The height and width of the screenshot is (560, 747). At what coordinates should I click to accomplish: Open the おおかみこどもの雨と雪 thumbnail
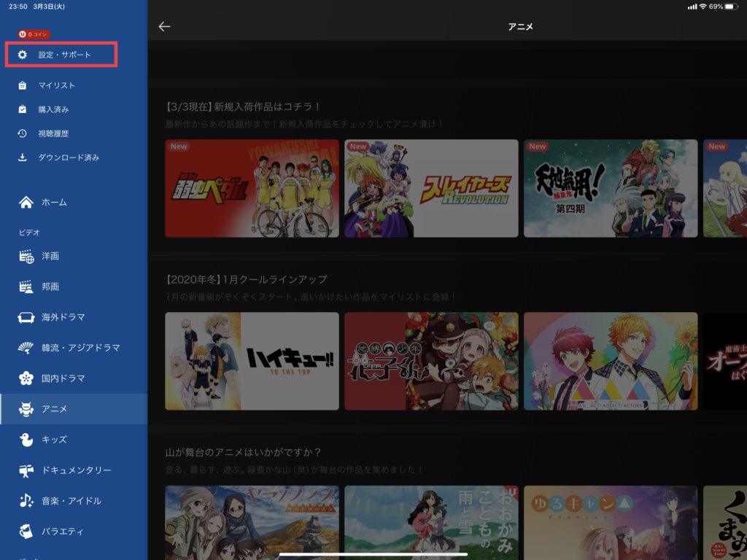pyautogui.click(x=431, y=522)
